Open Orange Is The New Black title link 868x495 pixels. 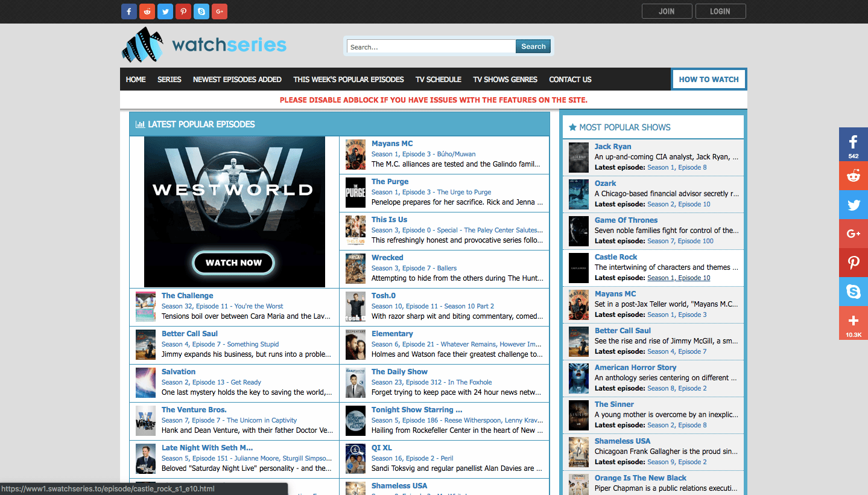(x=641, y=478)
